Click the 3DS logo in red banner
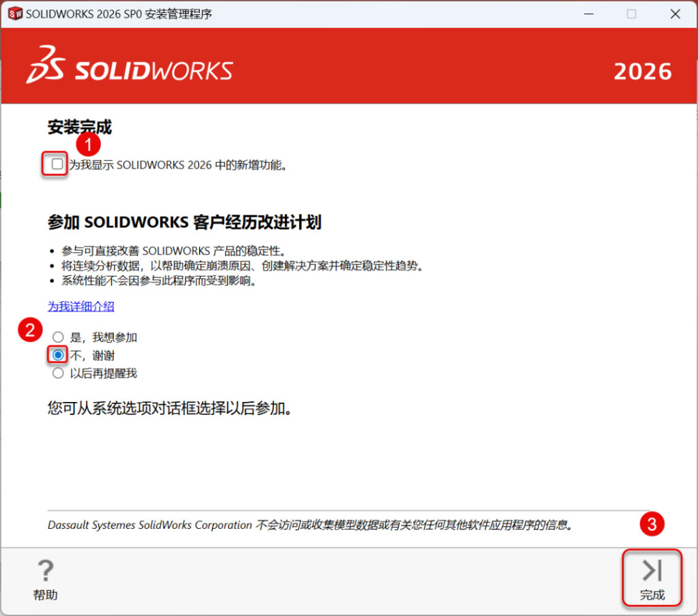 [46, 66]
